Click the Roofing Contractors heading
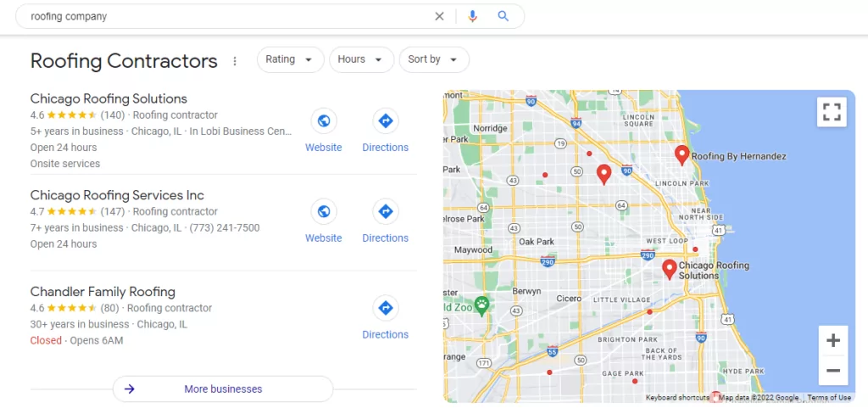This screenshot has height=414, width=868. 124,61
